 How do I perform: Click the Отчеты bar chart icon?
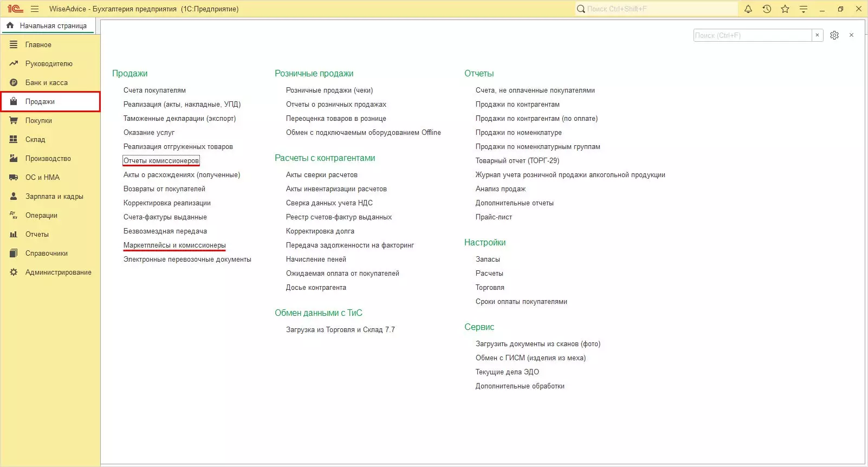click(14, 234)
